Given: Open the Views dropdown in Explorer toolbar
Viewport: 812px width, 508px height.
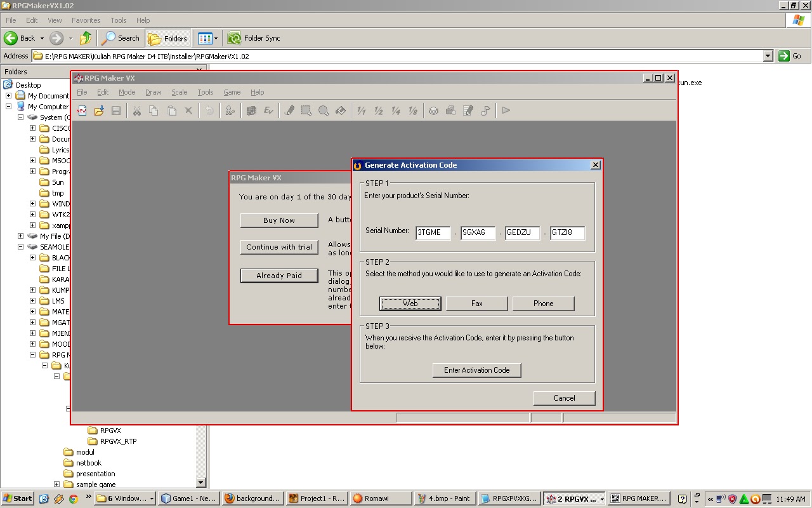Looking at the screenshot, I should tap(216, 38).
